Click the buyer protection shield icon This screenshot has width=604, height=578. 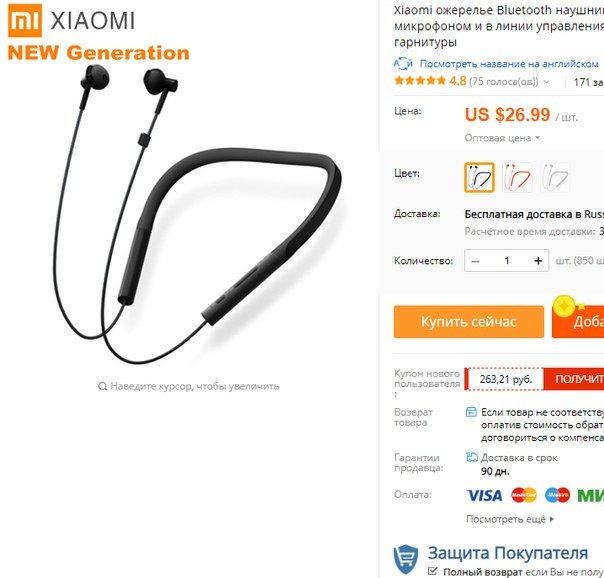406,560
